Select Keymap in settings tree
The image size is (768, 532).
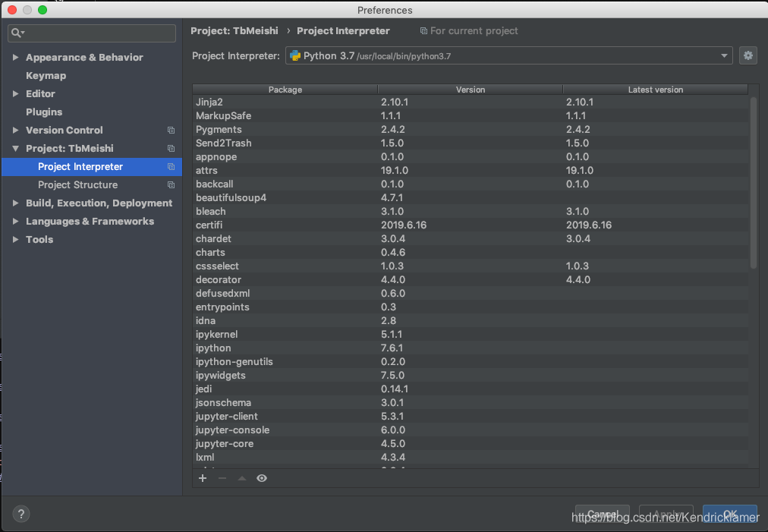tap(46, 75)
